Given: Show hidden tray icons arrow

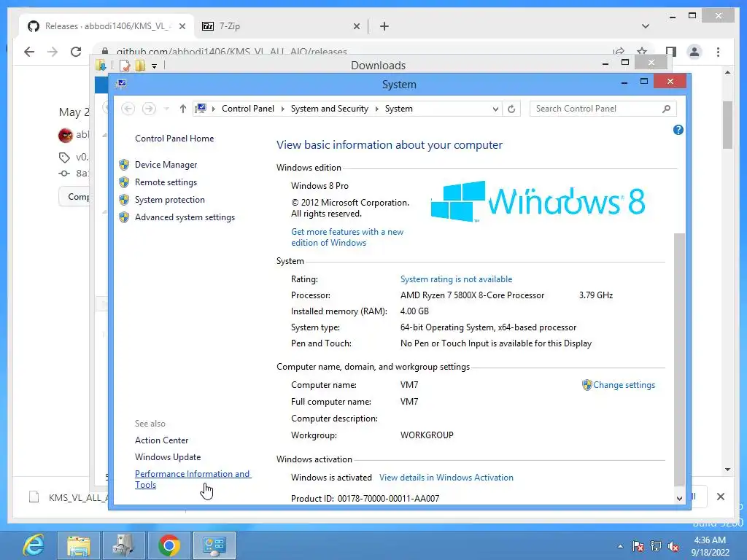Looking at the screenshot, I should [x=620, y=546].
